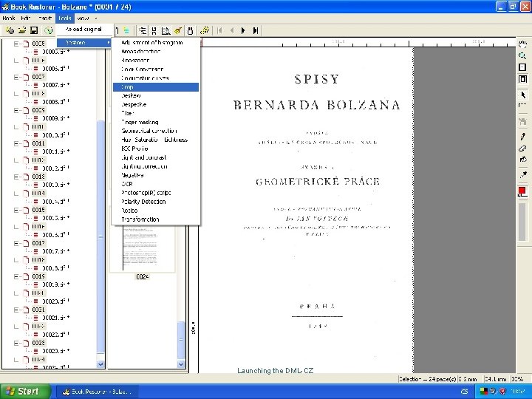Click the fit-page square icon
The image size is (532, 399).
[522, 67]
